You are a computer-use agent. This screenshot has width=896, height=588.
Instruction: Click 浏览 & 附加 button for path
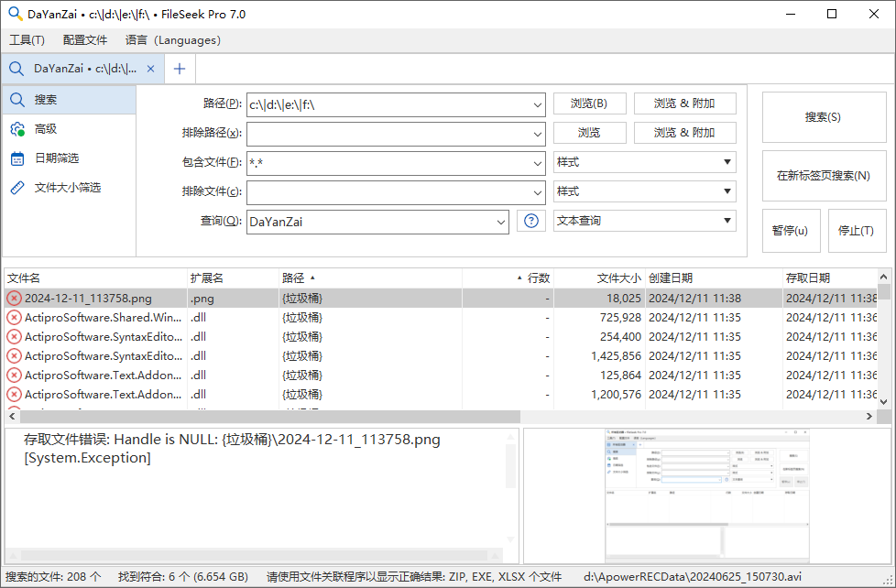point(684,103)
